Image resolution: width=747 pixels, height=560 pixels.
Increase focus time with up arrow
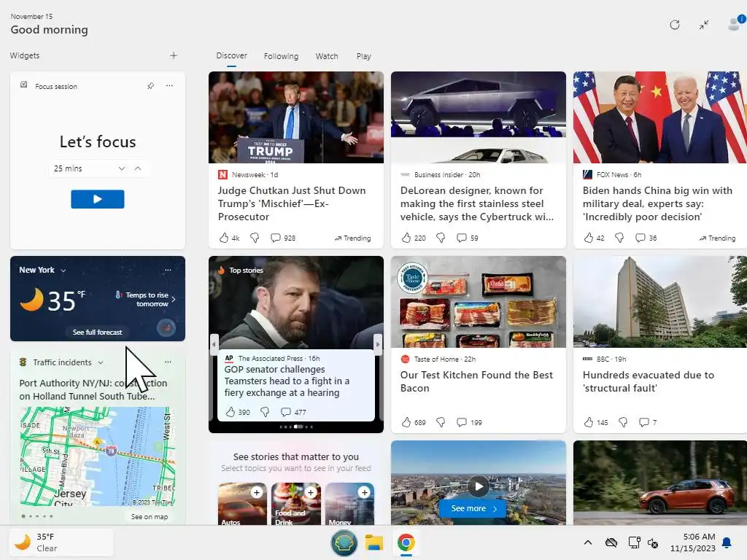(x=138, y=168)
